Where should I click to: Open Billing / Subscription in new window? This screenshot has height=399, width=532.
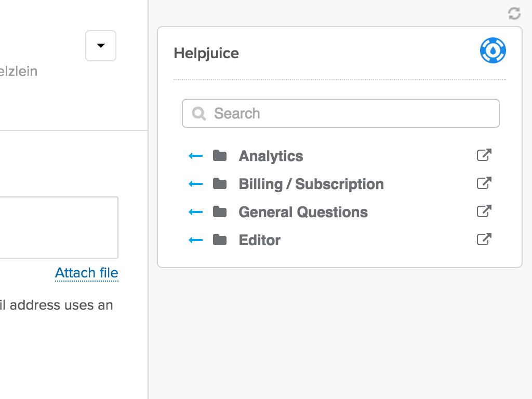click(x=483, y=183)
